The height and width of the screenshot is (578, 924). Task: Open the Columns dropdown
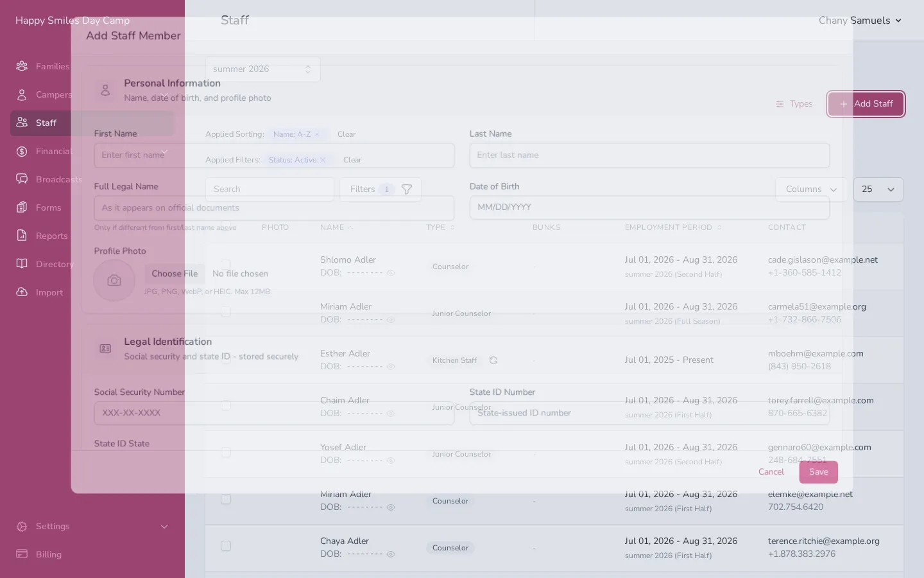pos(812,189)
